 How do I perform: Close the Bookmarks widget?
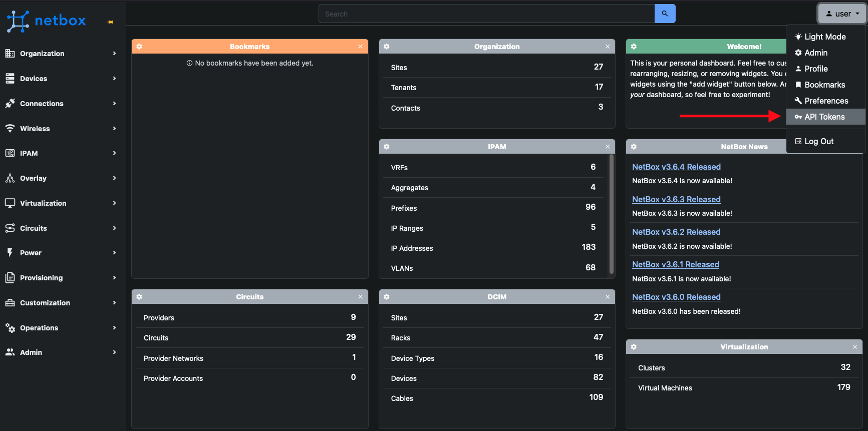(360, 47)
